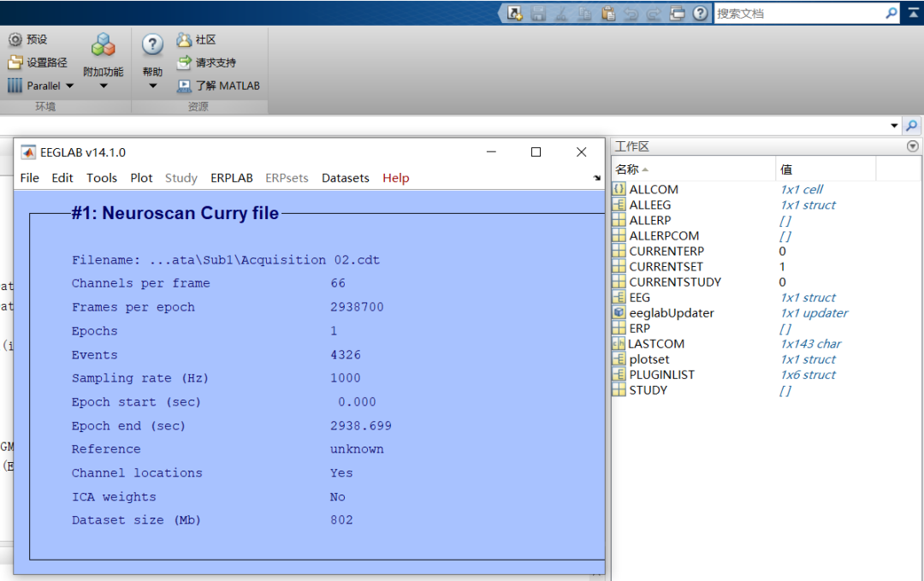The height and width of the screenshot is (581, 924).
Task: Select the CURRENTERP workspace variable
Action: [666, 251]
